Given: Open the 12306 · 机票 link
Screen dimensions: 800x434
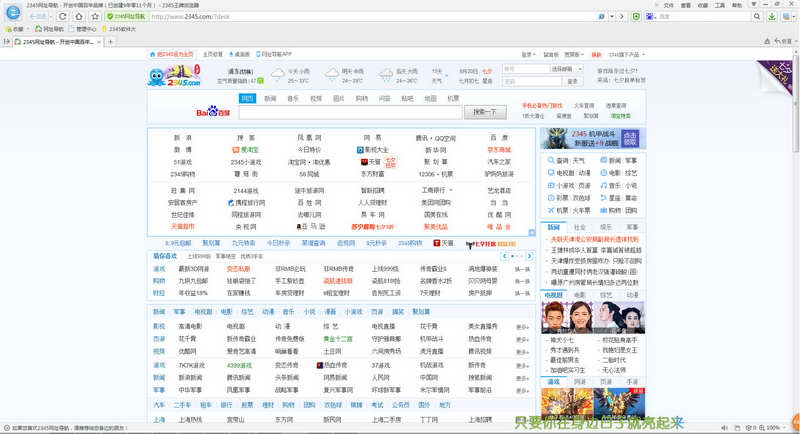Looking at the screenshot, I should 435,174.
